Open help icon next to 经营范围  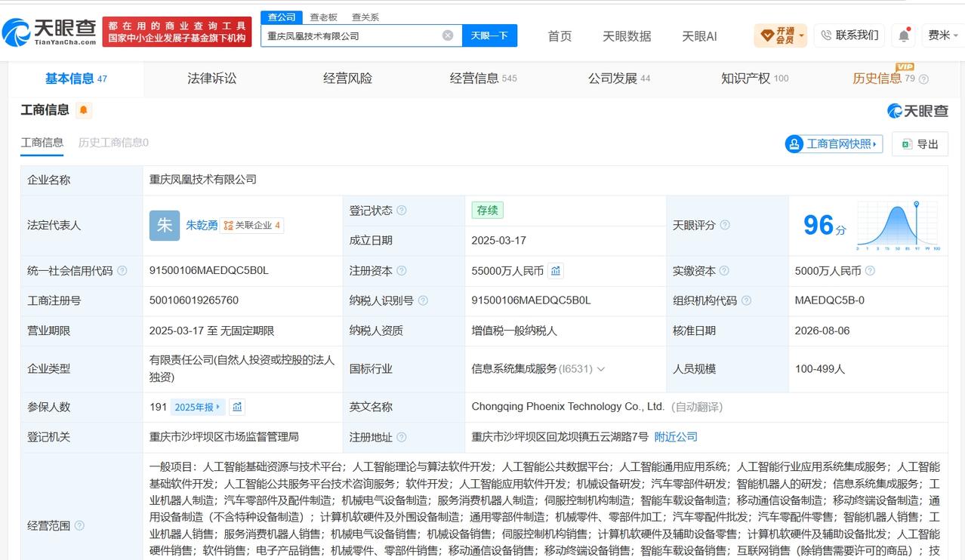(x=79, y=525)
